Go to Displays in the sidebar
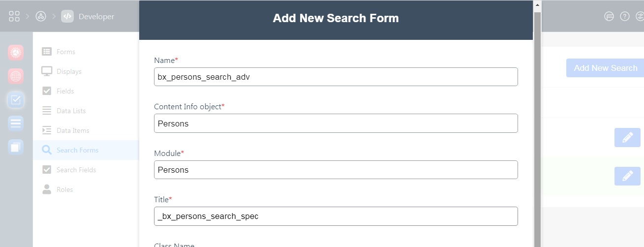644x247 pixels. [x=69, y=71]
